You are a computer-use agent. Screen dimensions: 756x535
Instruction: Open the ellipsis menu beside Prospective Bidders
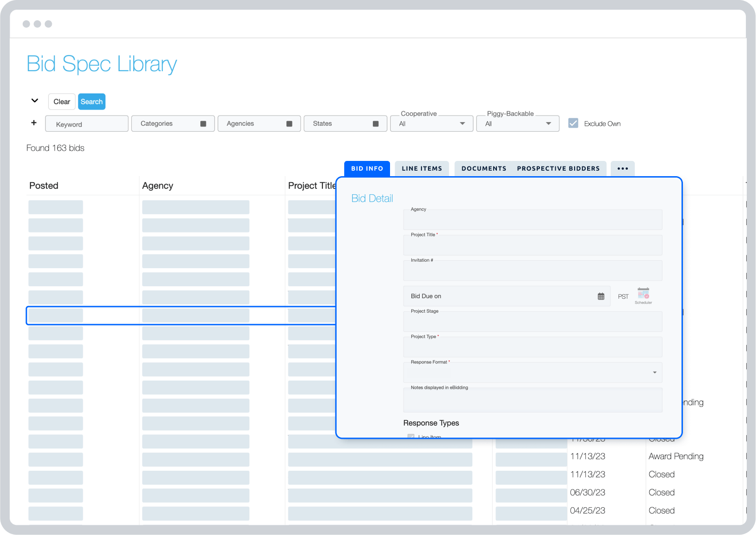pos(622,168)
